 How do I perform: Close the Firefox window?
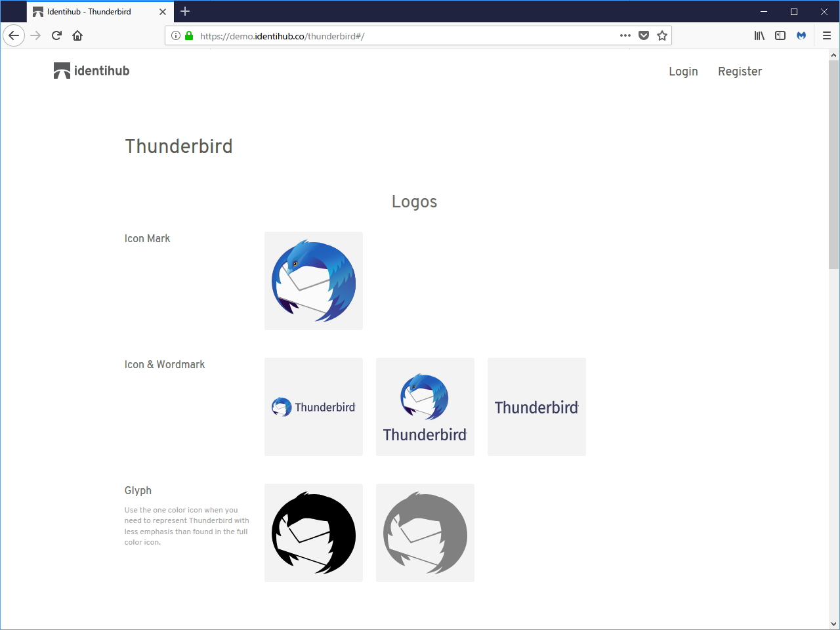[824, 12]
